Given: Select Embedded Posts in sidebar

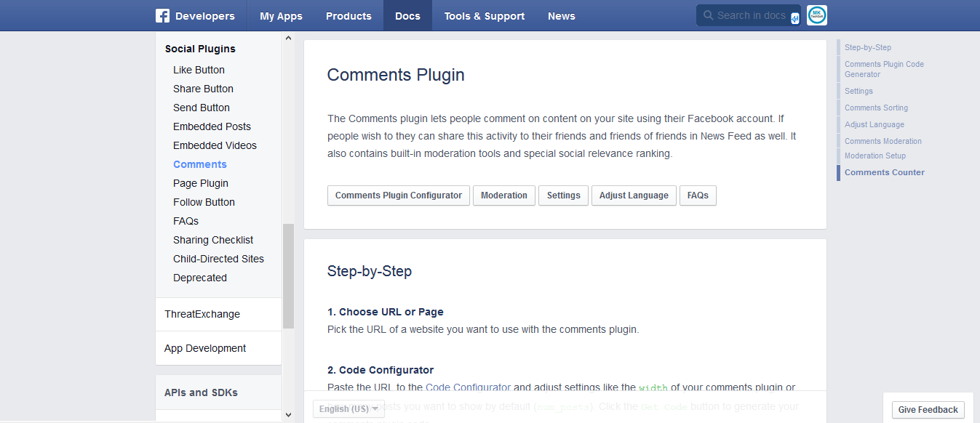Looking at the screenshot, I should click(212, 126).
